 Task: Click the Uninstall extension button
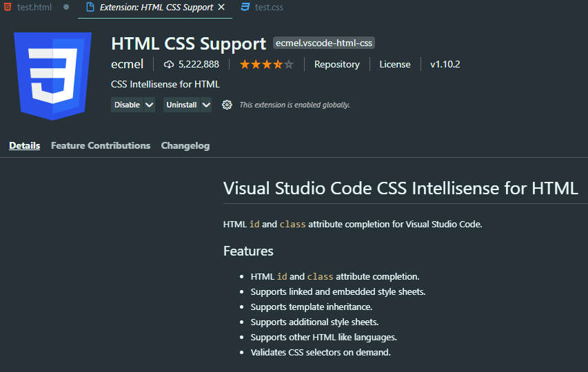181,105
